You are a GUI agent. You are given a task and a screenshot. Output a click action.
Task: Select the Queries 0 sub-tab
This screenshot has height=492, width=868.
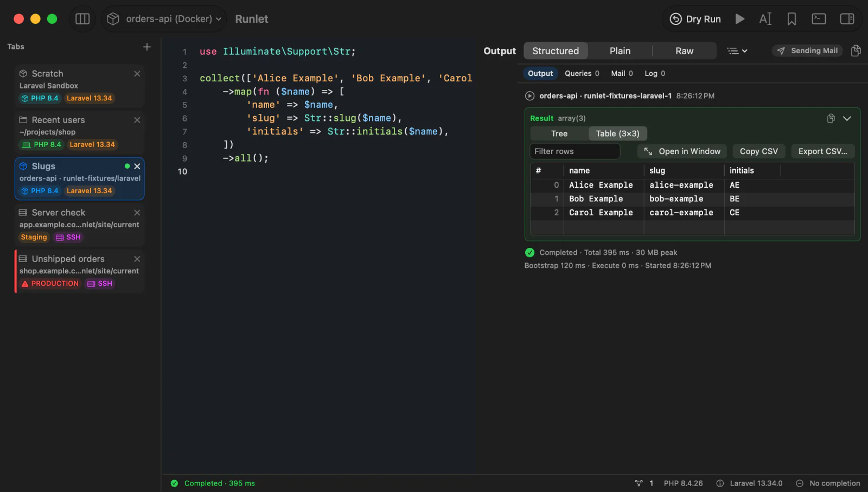[582, 74]
